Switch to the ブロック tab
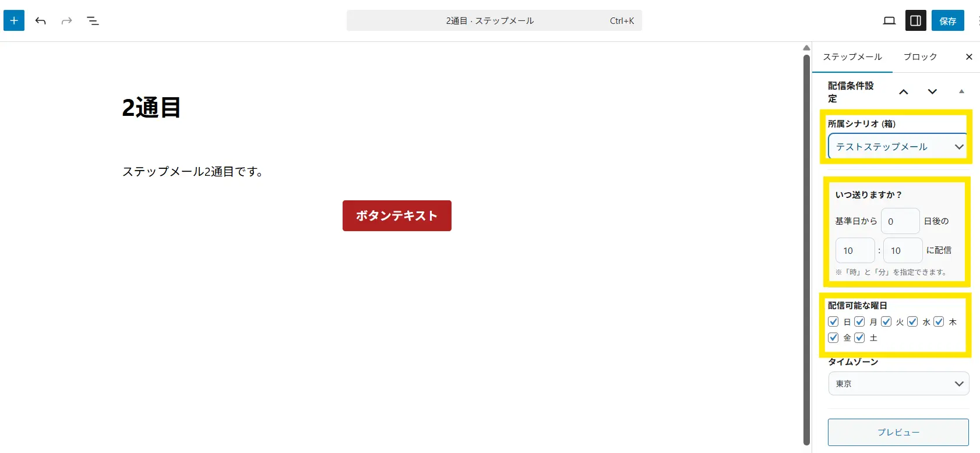The image size is (980, 453). point(920,57)
